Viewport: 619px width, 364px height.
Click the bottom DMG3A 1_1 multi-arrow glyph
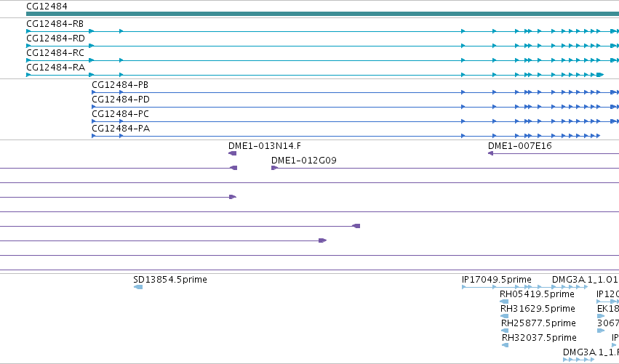[579, 360]
